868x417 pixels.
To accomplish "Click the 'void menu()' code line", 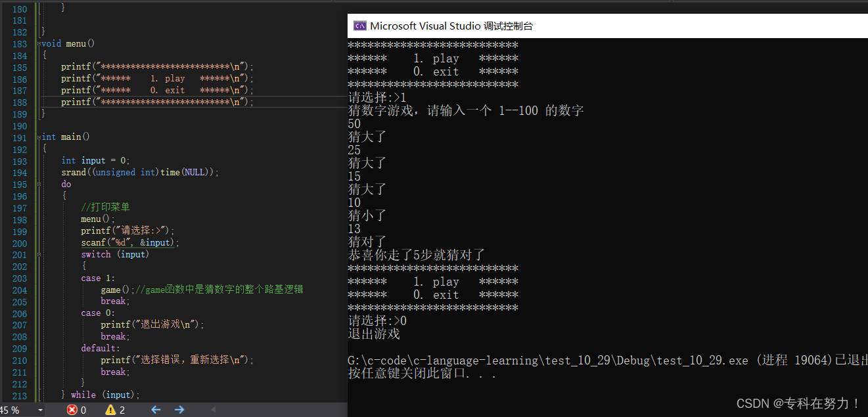I will (68, 43).
